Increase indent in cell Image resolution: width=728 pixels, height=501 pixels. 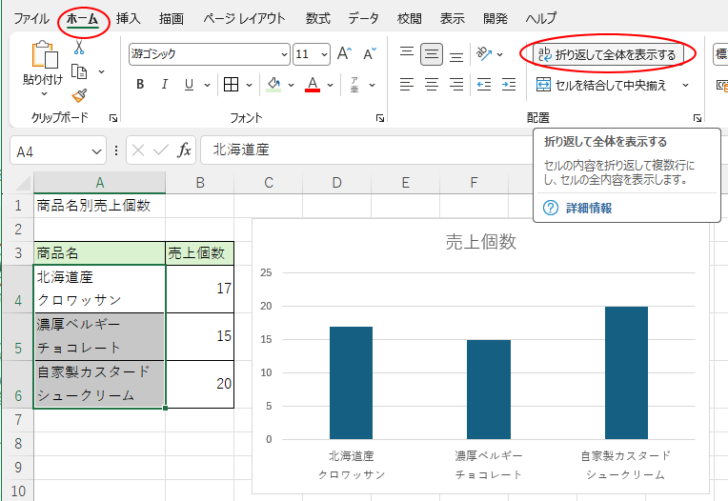coord(509,85)
